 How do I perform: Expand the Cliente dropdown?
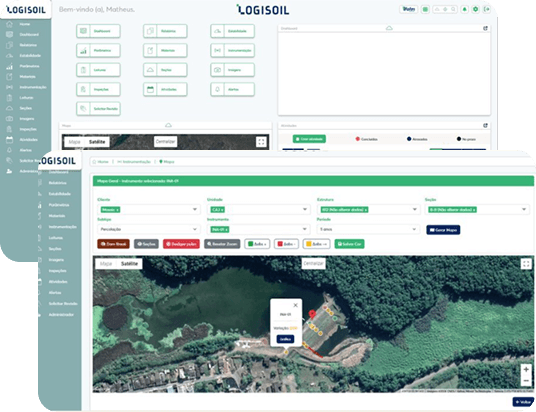pos(149,209)
